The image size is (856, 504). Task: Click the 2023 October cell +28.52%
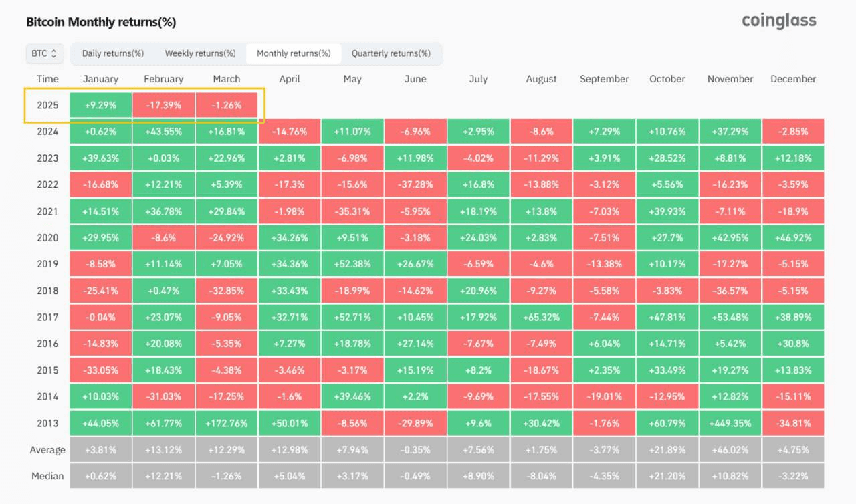667,158
